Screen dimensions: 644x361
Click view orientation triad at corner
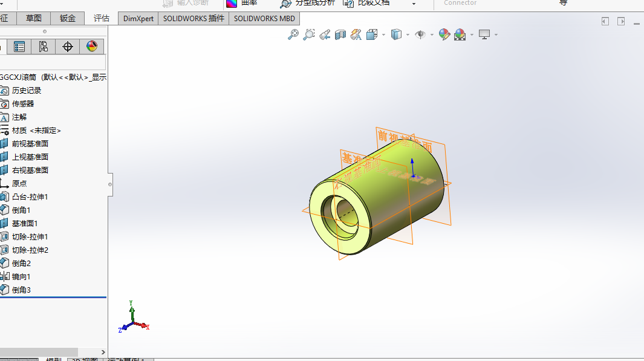click(134, 317)
